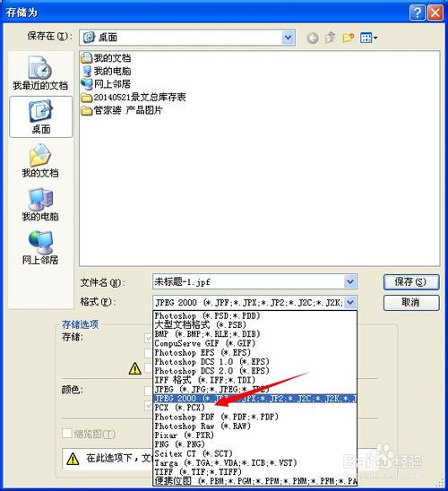
Task: Open 我最近的文档 in the places bar
Action: 40,73
